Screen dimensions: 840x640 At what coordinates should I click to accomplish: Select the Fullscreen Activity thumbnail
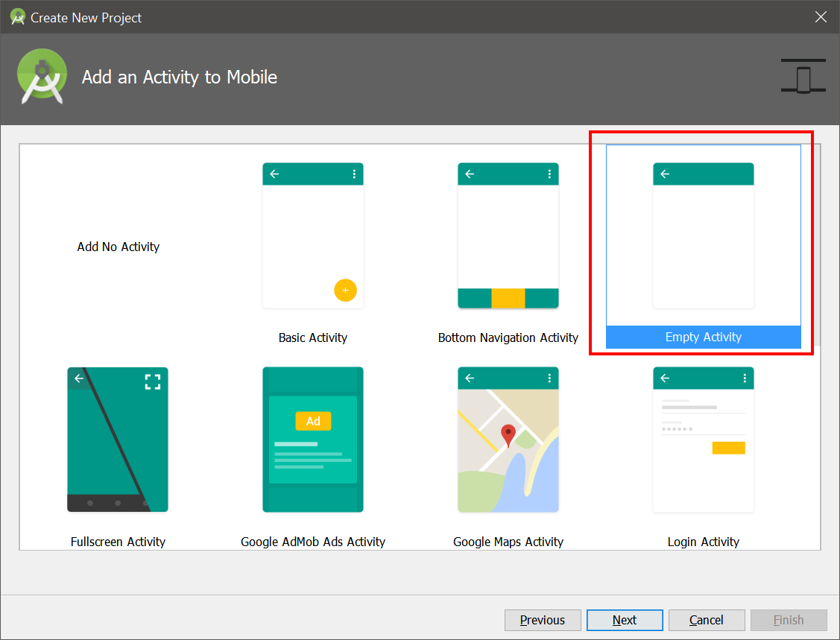coord(118,440)
